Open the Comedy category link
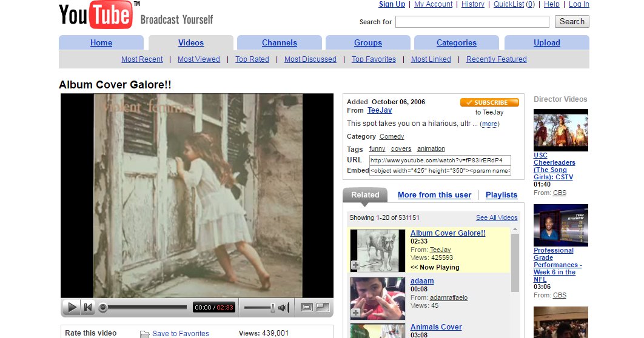 pos(392,137)
